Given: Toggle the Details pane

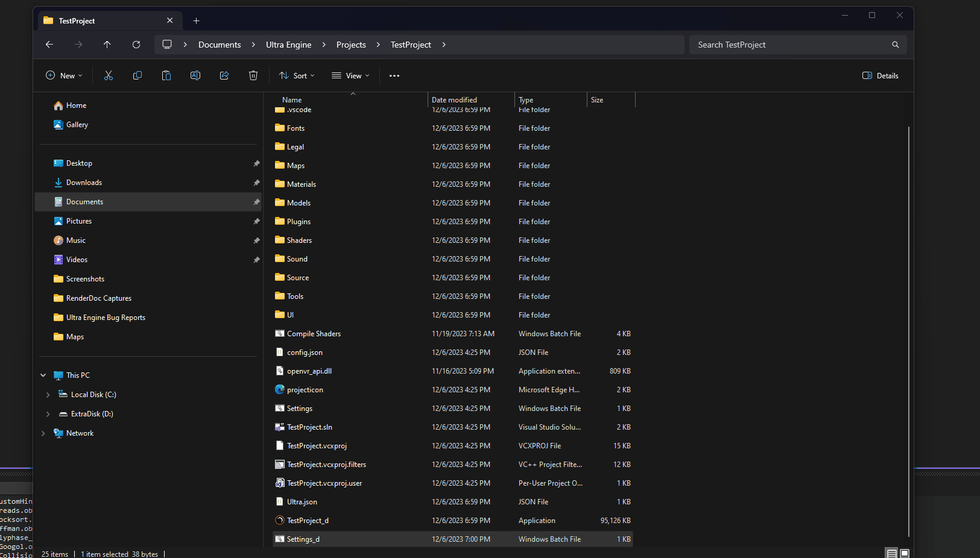Looking at the screenshot, I should 879,75.
